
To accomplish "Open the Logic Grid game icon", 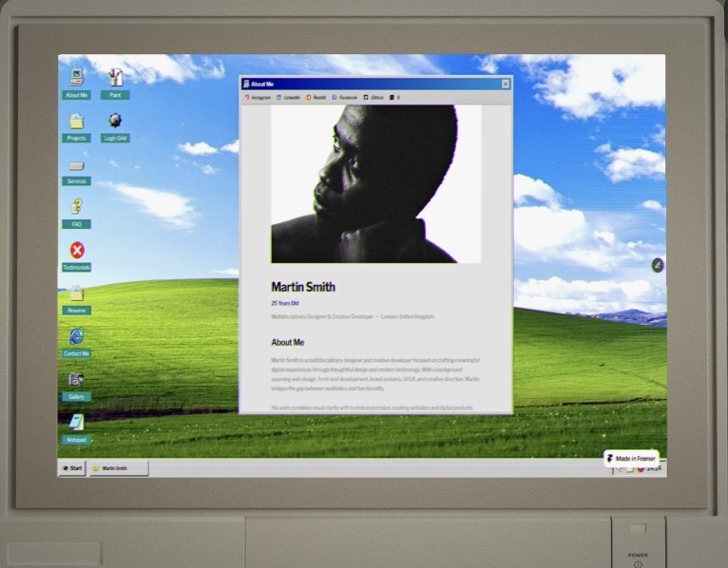I will pyautogui.click(x=115, y=126).
